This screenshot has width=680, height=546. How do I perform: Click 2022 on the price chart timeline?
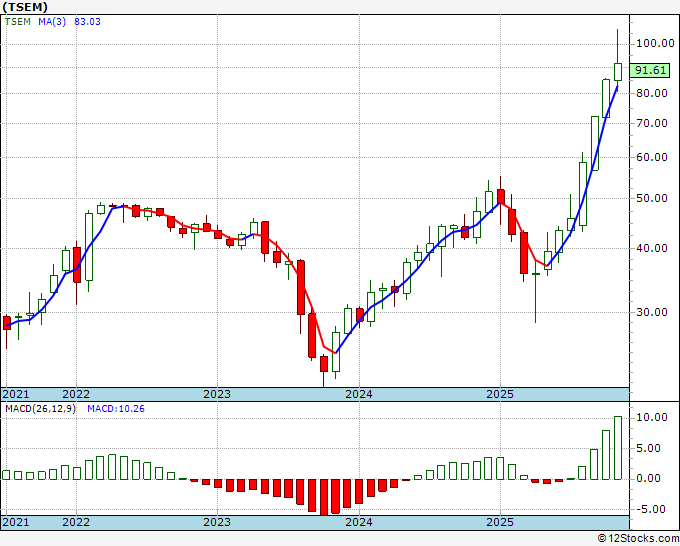click(76, 394)
